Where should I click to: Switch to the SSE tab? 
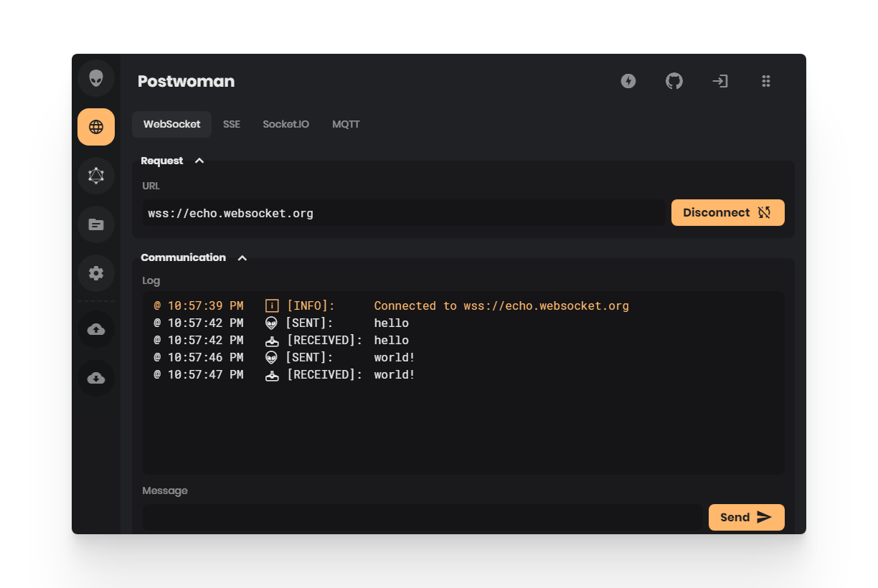tap(231, 123)
